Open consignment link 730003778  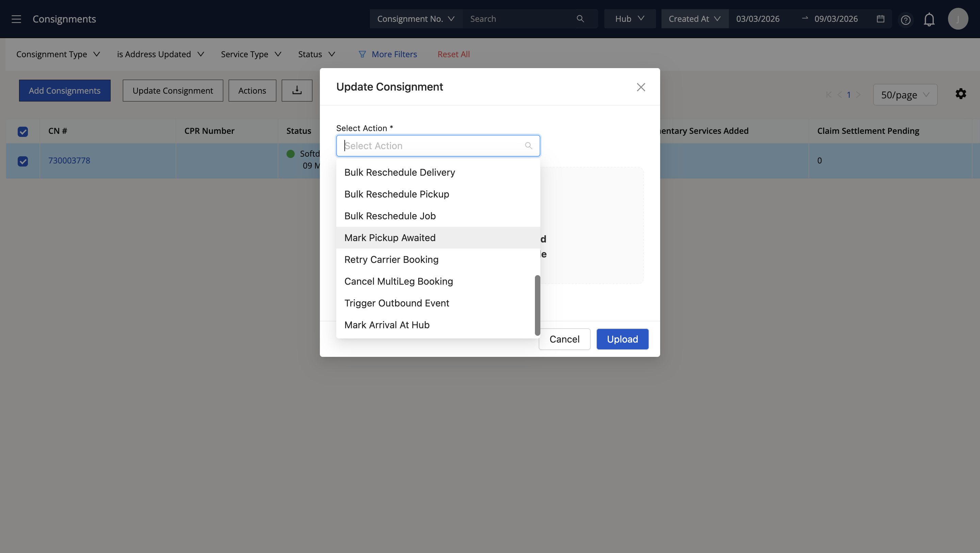tap(69, 161)
